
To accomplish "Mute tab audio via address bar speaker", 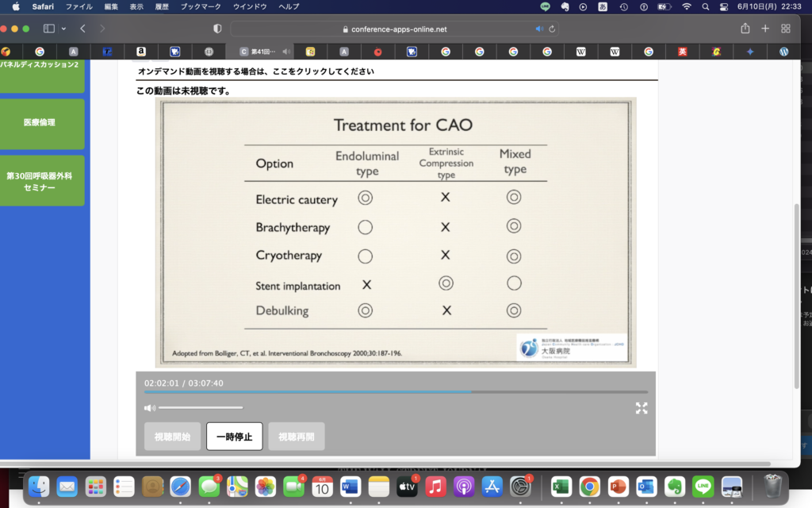I will coord(539,29).
